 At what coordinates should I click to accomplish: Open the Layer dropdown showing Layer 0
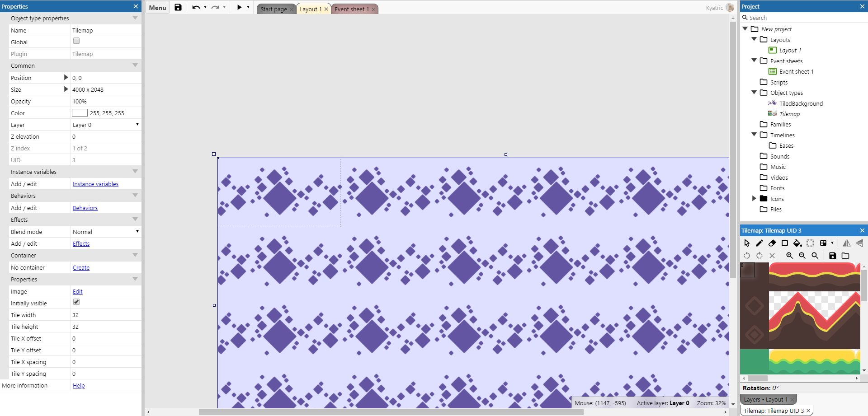click(106, 125)
